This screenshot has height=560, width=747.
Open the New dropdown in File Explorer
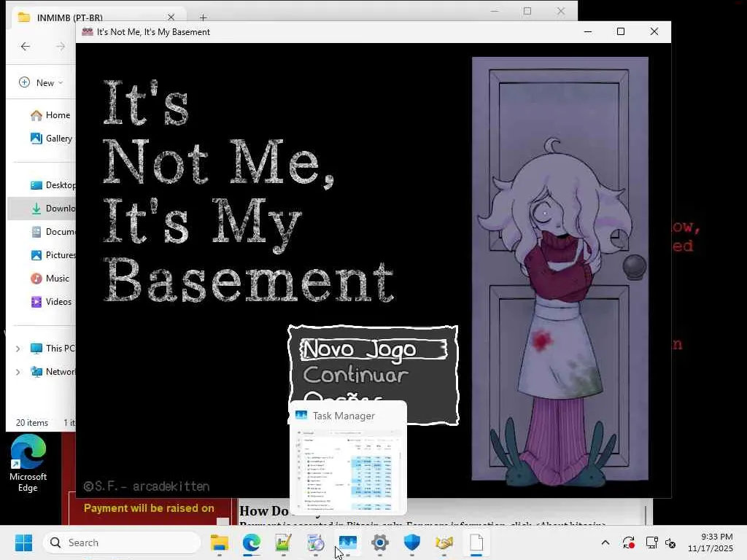41,82
